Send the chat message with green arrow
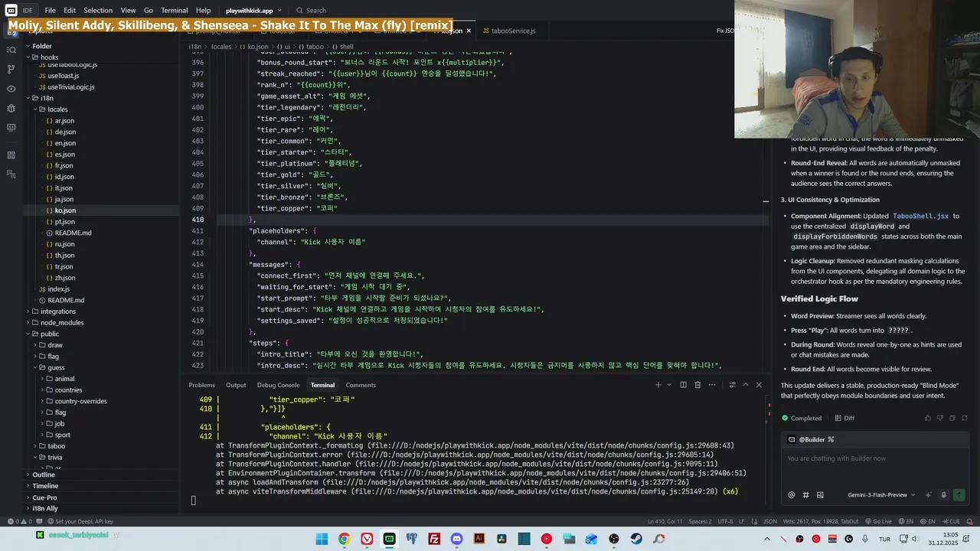The image size is (980, 551). coord(959,495)
